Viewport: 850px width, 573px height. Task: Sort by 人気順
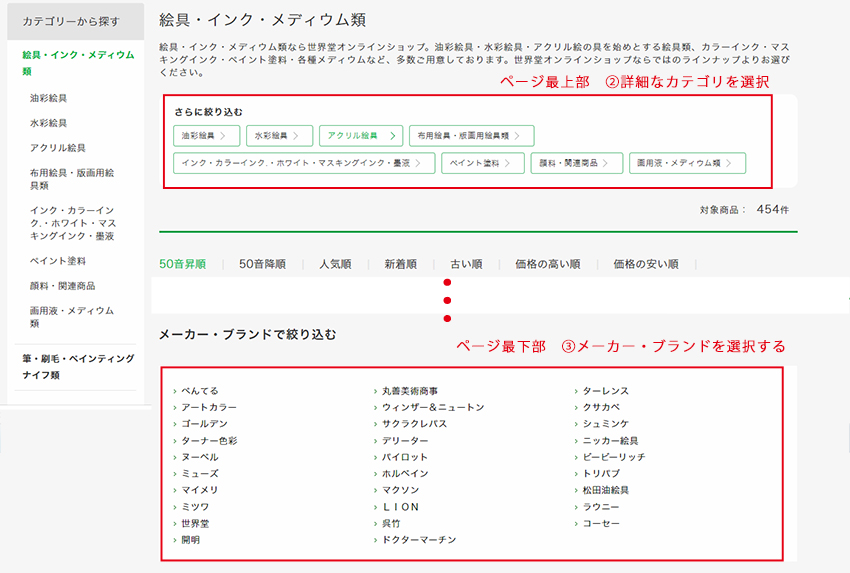pyautogui.click(x=336, y=264)
